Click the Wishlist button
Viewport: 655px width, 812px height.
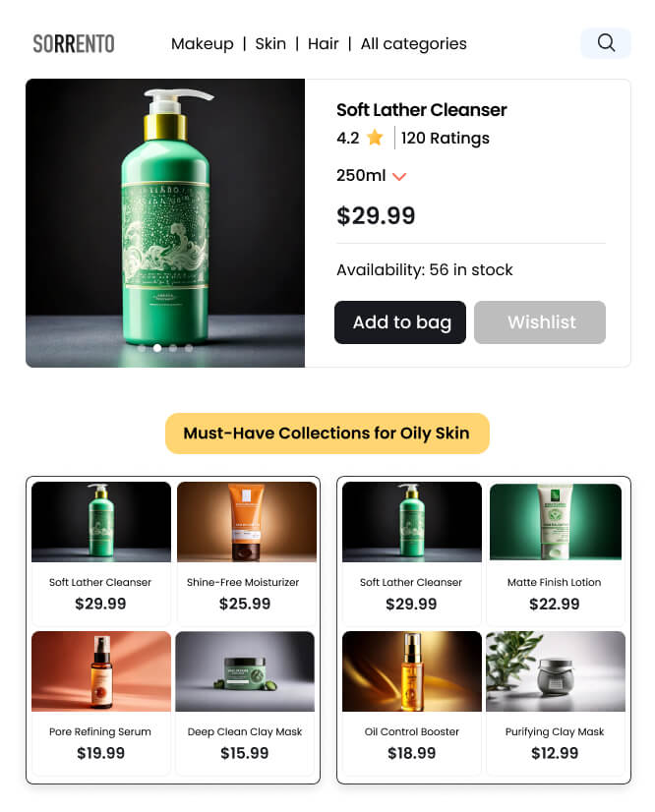540,322
